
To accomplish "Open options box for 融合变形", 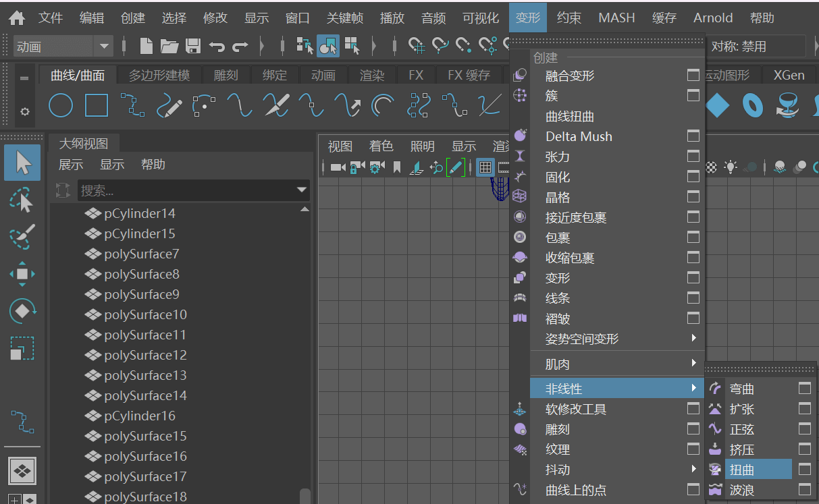I will [x=693, y=76].
